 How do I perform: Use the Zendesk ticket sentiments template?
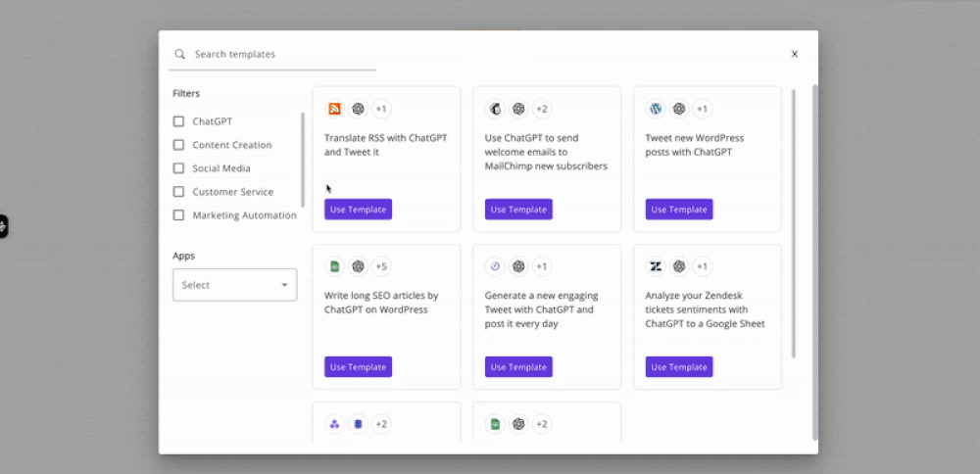click(x=679, y=367)
